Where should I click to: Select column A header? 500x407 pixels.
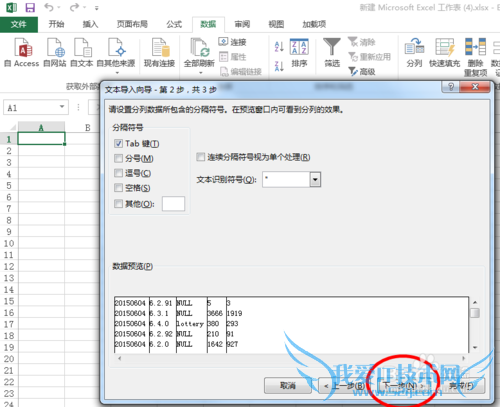pyautogui.click(x=41, y=127)
